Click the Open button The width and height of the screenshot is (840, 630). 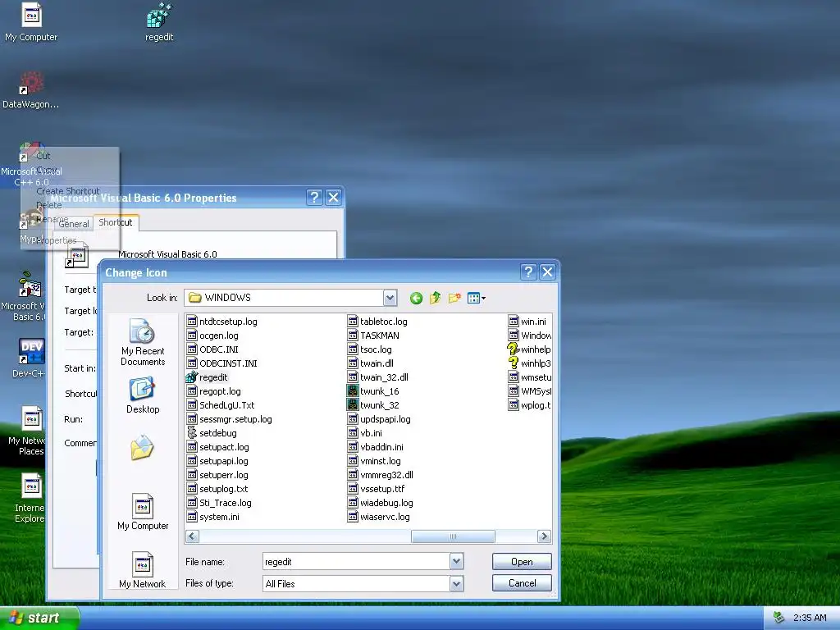coord(522,561)
